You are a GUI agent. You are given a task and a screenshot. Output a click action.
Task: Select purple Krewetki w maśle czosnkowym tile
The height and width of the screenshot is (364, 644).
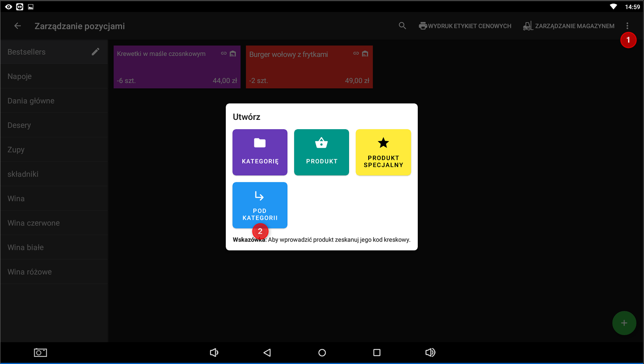tap(177, 67)
